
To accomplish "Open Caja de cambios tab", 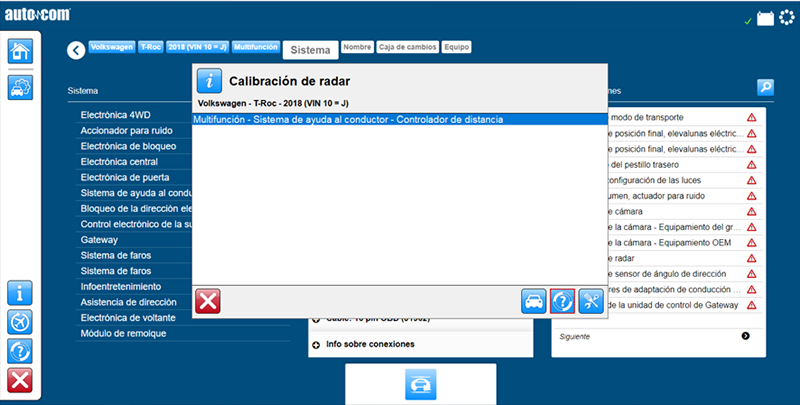I will (x=408, y=47).
